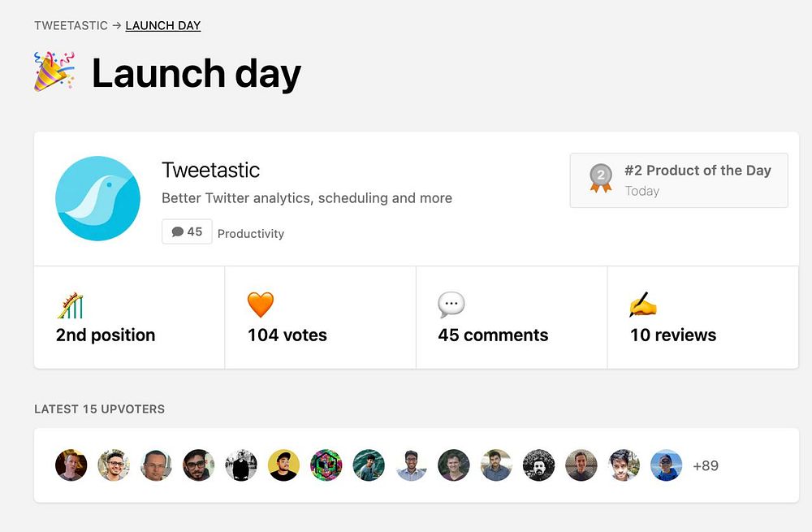812x532 pixels.
Task: Select the LAUNCH DAY breadcrumb
Action: [162, 25]
